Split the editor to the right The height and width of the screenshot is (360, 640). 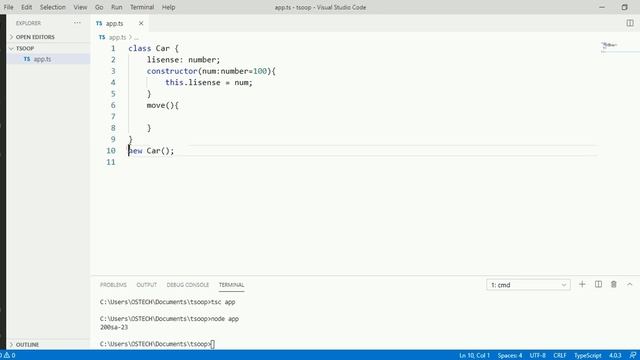point(630,23)
